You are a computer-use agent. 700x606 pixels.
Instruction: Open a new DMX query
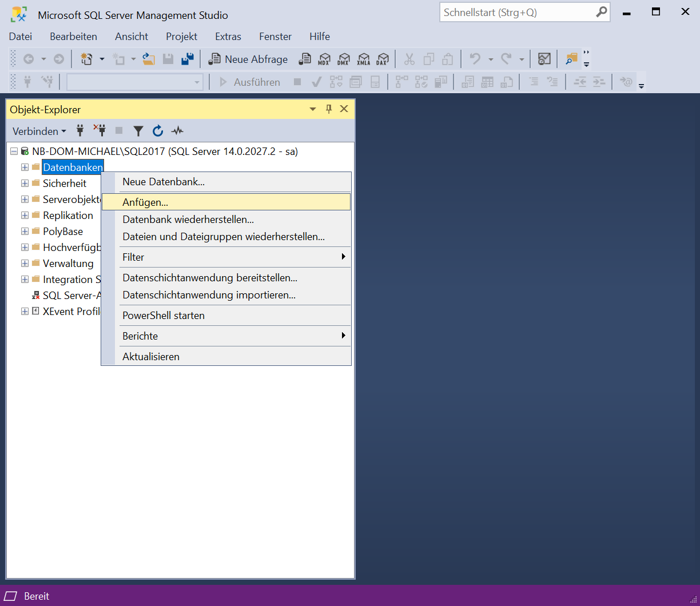click(x=344, y=59)
